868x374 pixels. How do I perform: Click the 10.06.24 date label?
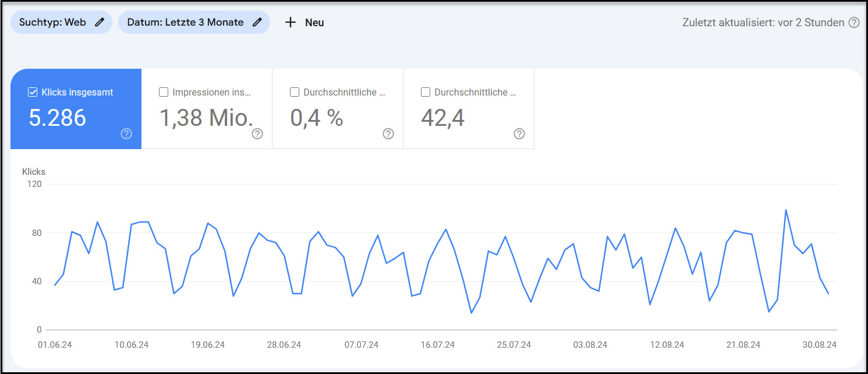pos(132,345)
